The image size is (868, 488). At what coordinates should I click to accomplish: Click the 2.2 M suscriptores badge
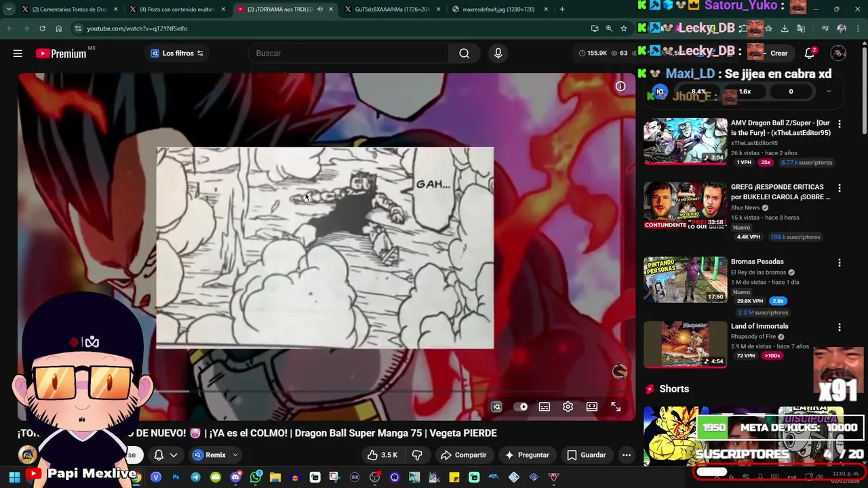[763, 312]
